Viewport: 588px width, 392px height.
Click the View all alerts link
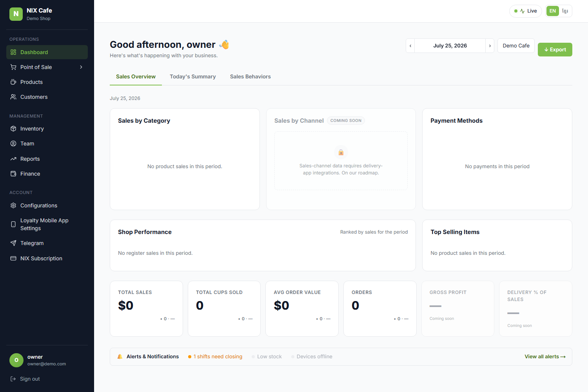click(x=545, y=356)
